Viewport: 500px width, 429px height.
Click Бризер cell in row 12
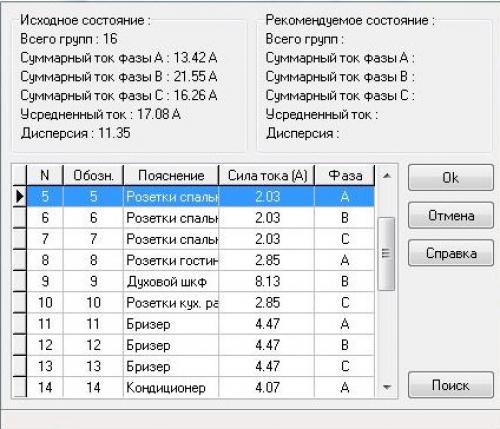171,345
